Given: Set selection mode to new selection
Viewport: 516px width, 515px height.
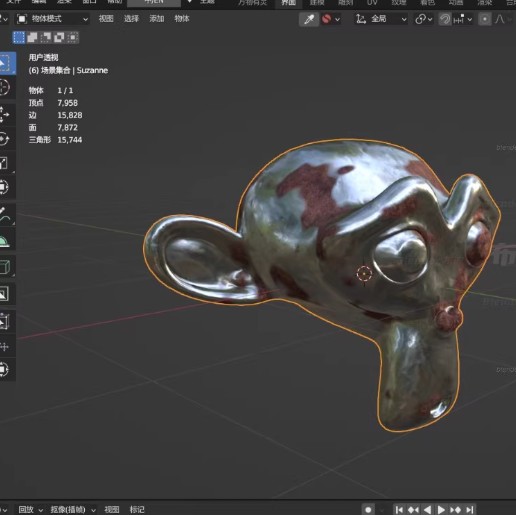Looking at the screenshot, I should [19, 37].
